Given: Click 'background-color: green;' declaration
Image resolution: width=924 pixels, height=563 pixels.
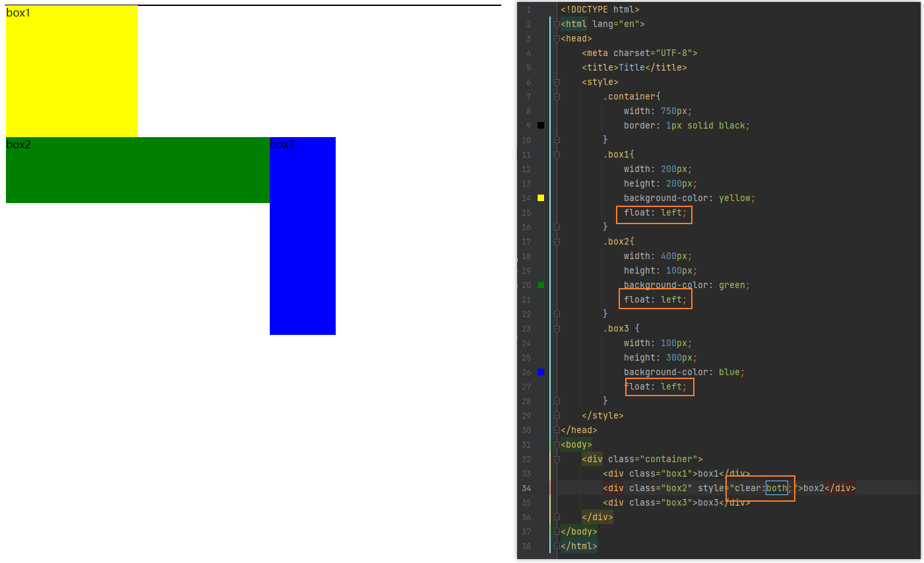Looking at the screenshot, I should (x=687, y=285).
